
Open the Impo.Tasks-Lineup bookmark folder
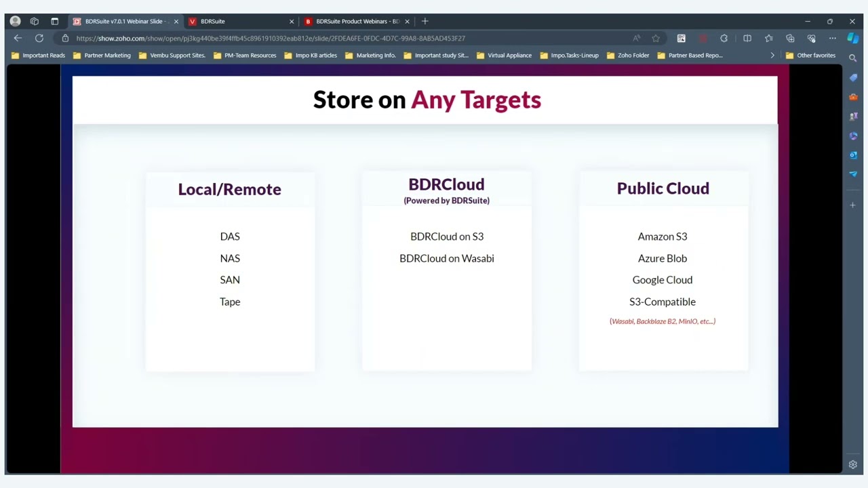(569, 56)
